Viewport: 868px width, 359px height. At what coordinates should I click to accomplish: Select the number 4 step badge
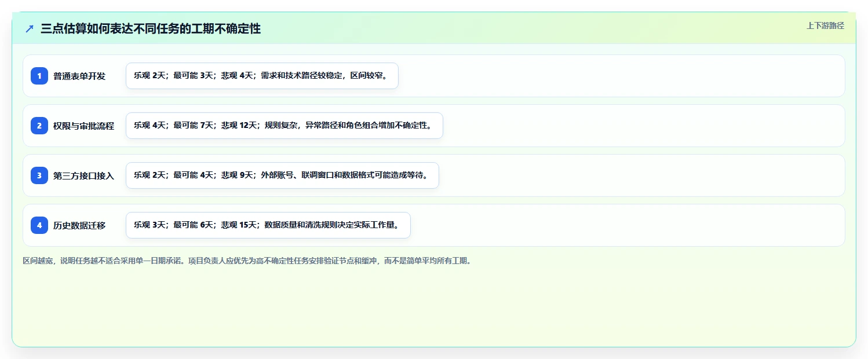point(39,225)
